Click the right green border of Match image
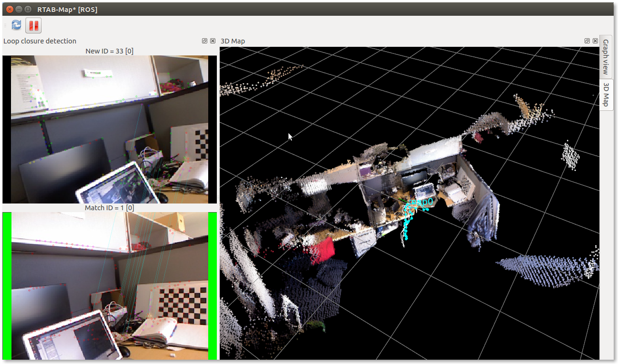Screen dimensions: 618x364 click(213, 286)
